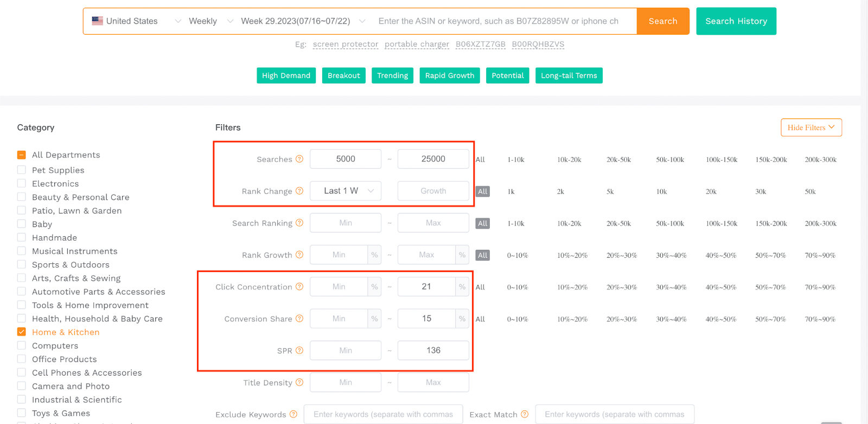868x424 pixels.
Task: Check the Camera and Photo category
Action: click(22, 386)
